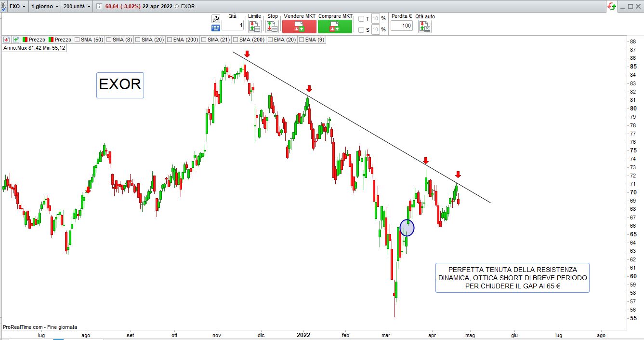The image size is (644, 340).
Task: Click the PERFETTA TENUTA DELLA RESISTENZA annotation box
Action: [x=513, y=278]
